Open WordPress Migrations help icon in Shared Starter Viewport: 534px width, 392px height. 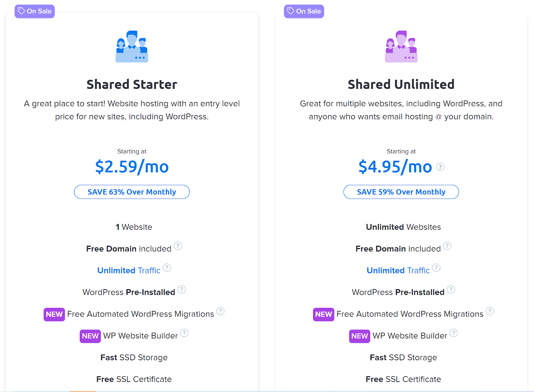point(220,311)
